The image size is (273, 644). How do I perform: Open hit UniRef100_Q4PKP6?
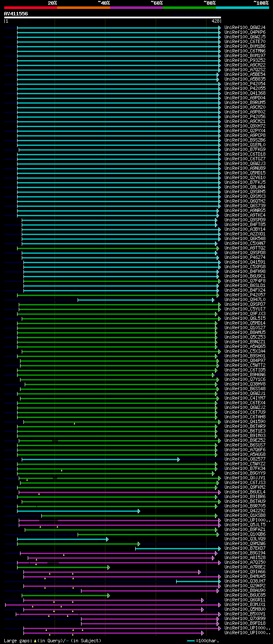click(245, 32)
